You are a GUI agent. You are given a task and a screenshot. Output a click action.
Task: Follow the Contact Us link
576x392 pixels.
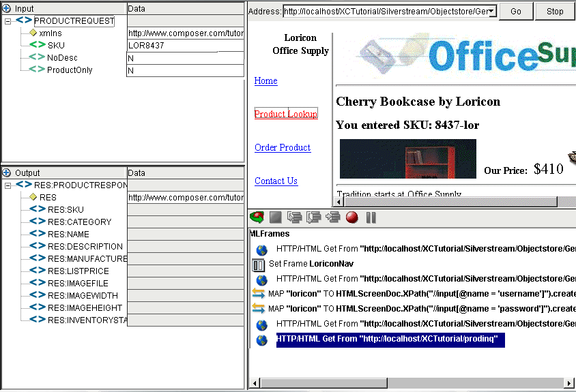pyautogui.click(x=276, y=181)
